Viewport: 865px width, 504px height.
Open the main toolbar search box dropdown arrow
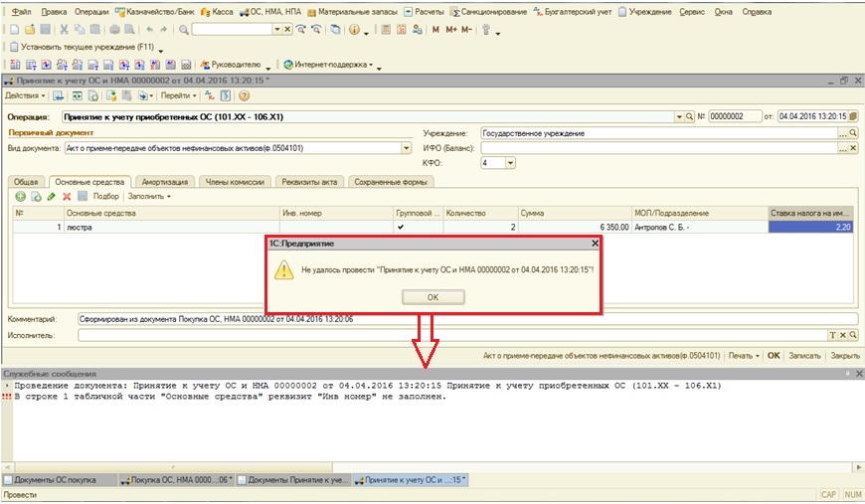[x=277, y=29]
